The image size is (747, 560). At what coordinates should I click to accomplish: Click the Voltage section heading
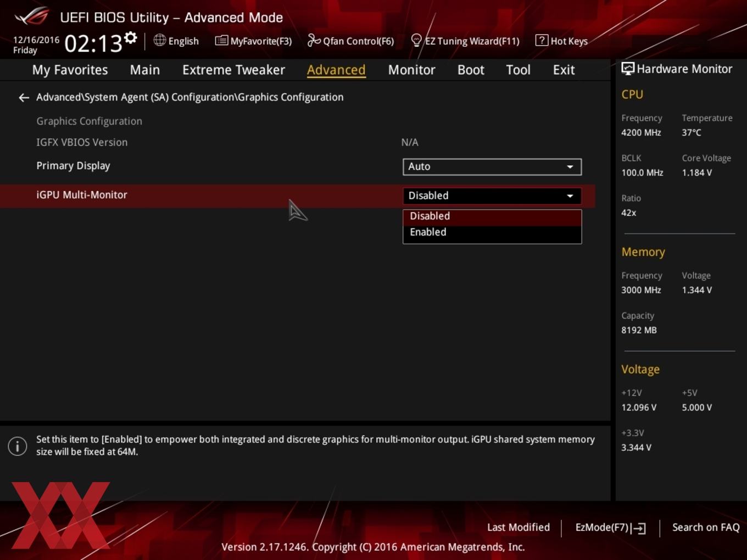(640, 369)
